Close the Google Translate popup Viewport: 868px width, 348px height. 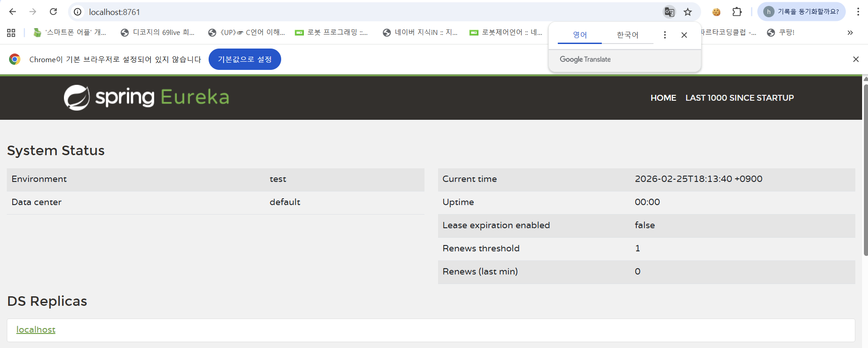click(684, 35)
